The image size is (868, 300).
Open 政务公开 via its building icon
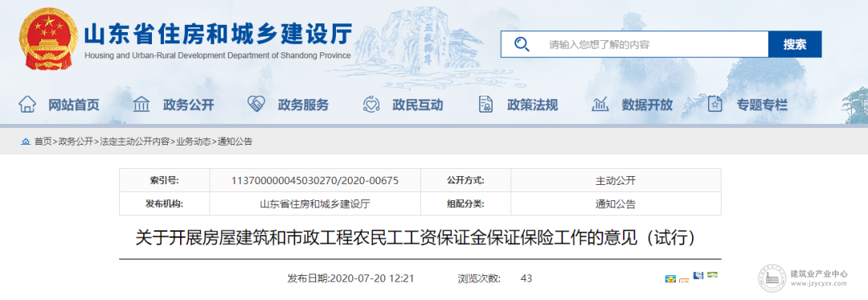pos(141,104)
